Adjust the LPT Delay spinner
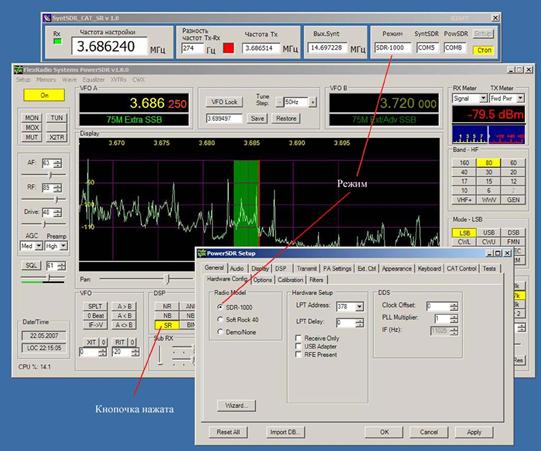 (360, 323)
